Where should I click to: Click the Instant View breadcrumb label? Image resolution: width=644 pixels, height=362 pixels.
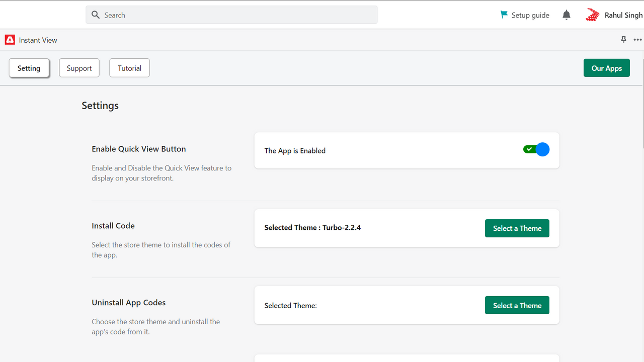coord(37,40)
